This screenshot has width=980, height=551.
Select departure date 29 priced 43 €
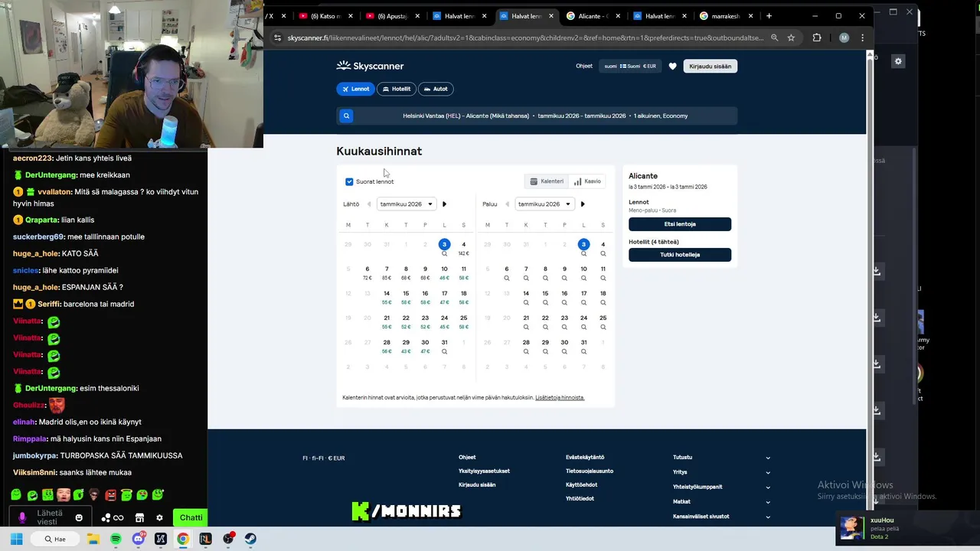point(406,346)
